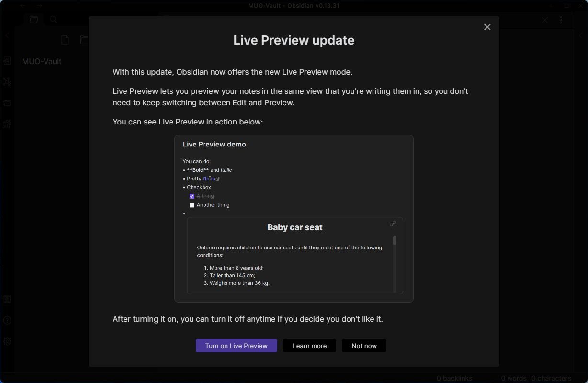Check the Another thing checkbox
The width and height of the screenshot is (588, 383).
[192, 205]
